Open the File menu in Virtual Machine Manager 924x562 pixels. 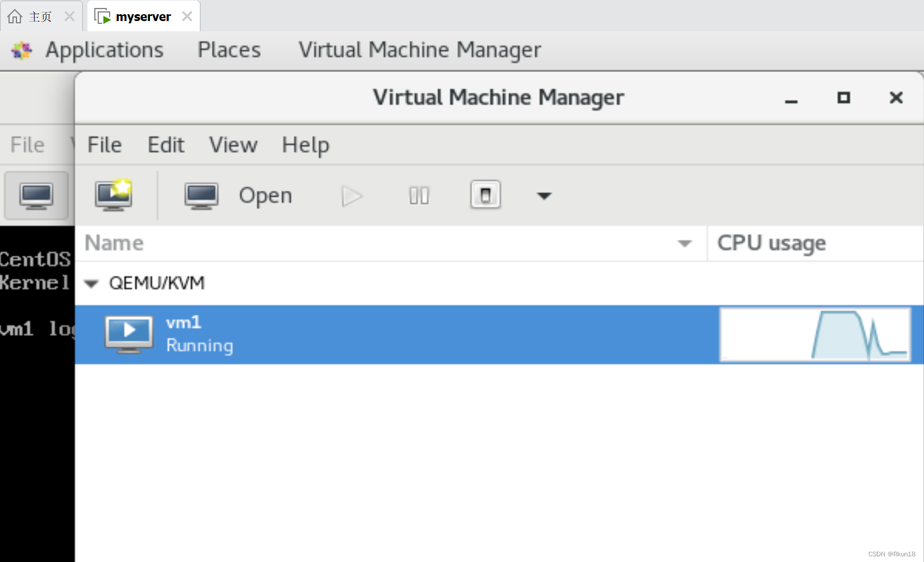[104, 145]
